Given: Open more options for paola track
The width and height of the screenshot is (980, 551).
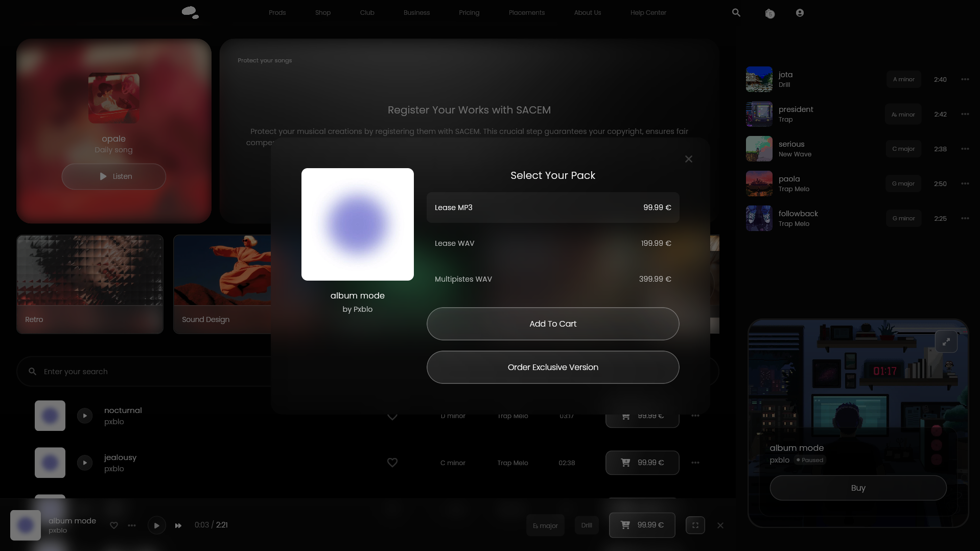Looking at the screenshot, I should coord(965,183).
